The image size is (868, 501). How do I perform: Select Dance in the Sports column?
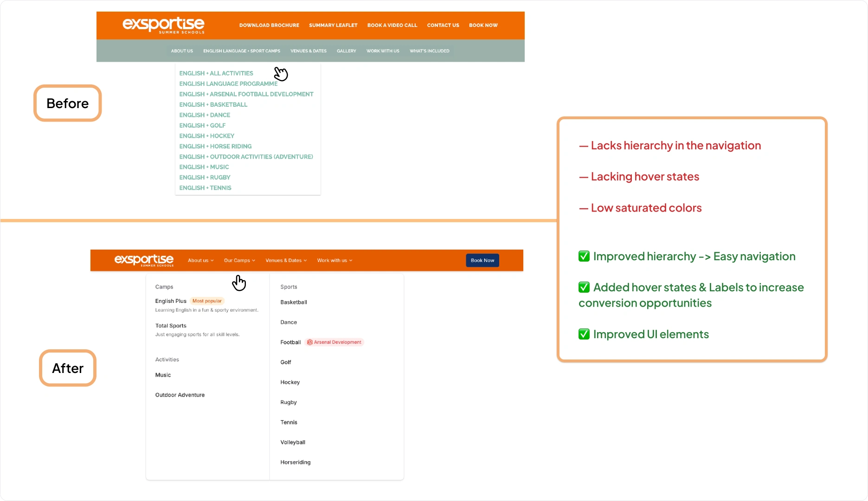click(289, 322)
